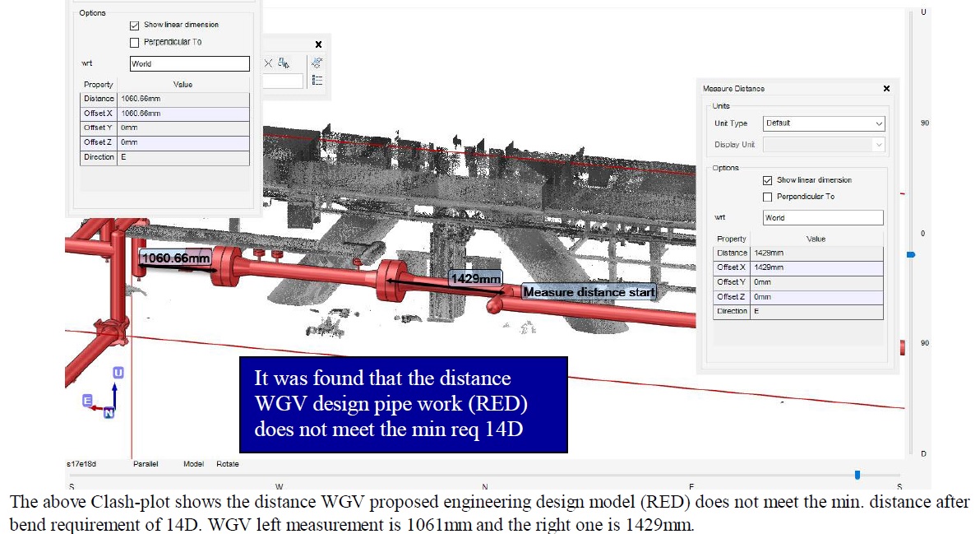980x534 pixels.
Task: Tick Perpendicular To in left panel
Action: [x=135, y=42]
